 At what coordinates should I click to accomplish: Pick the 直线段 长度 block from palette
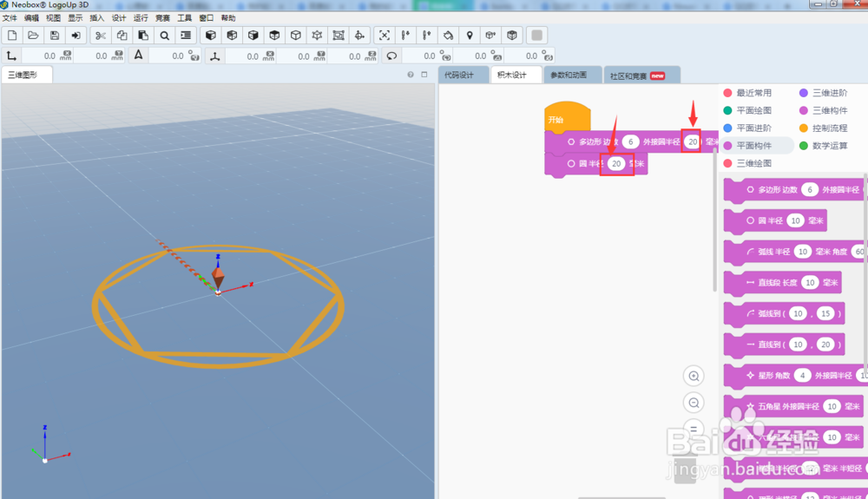pos(783,283)
